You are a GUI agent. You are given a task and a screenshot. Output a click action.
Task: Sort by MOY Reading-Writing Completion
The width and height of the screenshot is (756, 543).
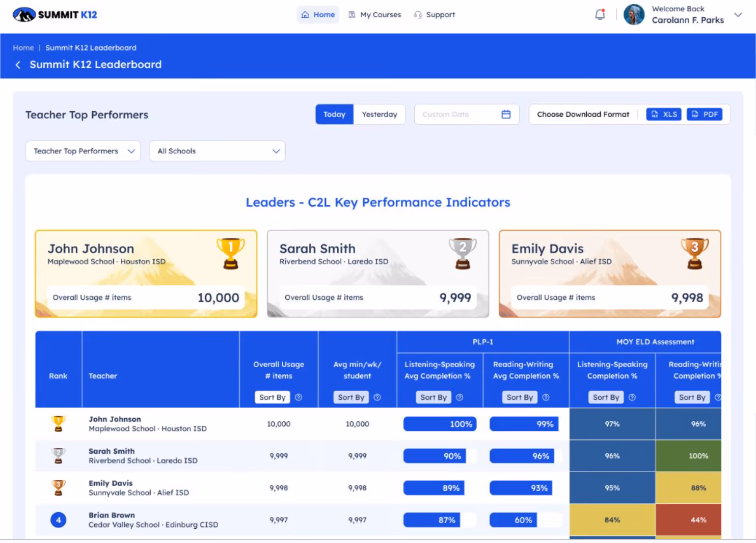[692, 397]
